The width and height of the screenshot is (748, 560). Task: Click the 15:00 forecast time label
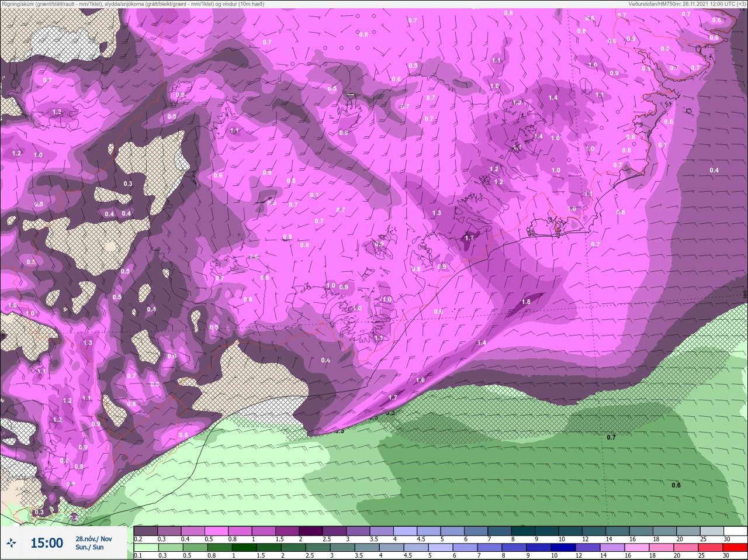[x=47, y=543]
